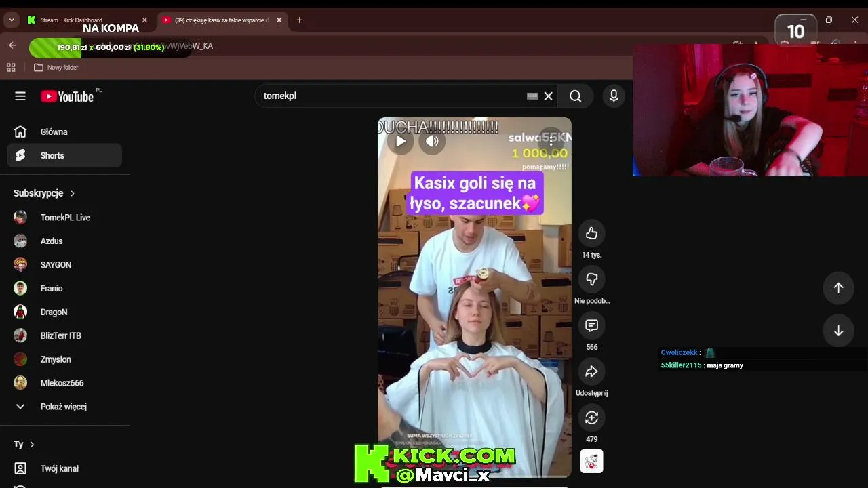Image resolution: width=868 pixels, height=488 pixels.
Task: Share the Short via Udostępnij icon
Action: pyautogui.click(x=591, y=371)
